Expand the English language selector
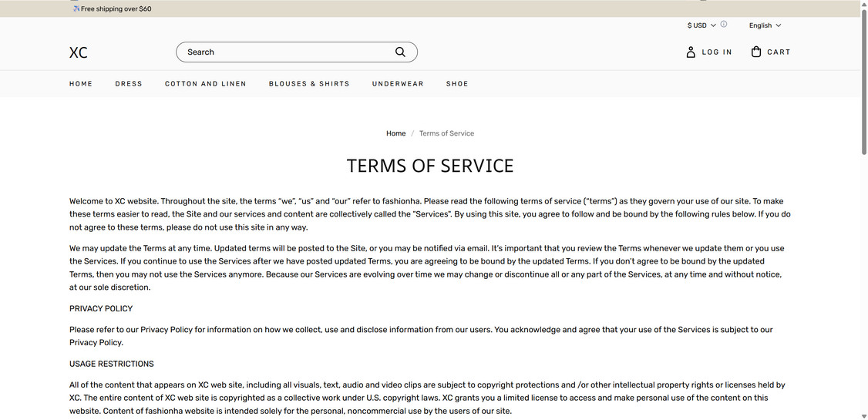 [x=765, y=25]
